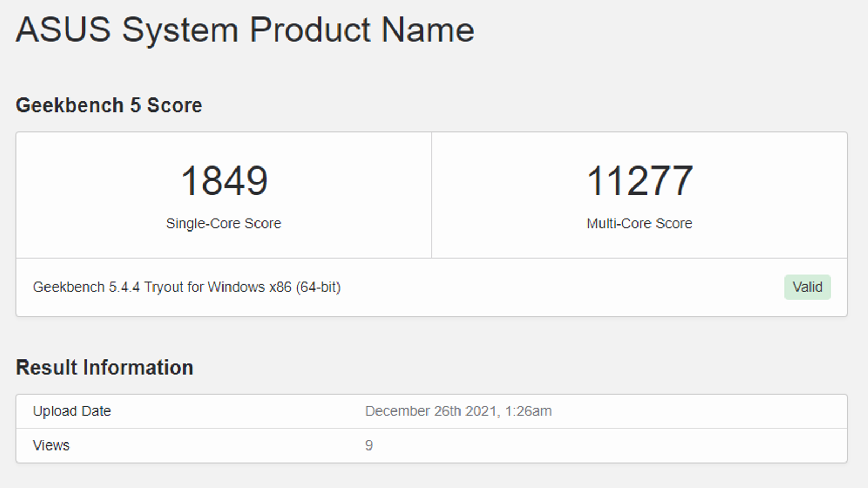Screen dimensions: 868x488
Task: Click the Upload Date label
Action: (x=72, y=411)
